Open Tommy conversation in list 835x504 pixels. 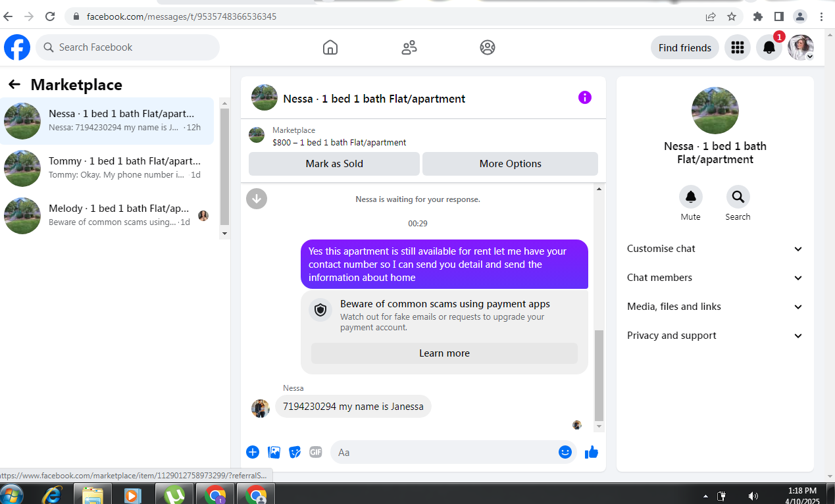tap(107, 168)
